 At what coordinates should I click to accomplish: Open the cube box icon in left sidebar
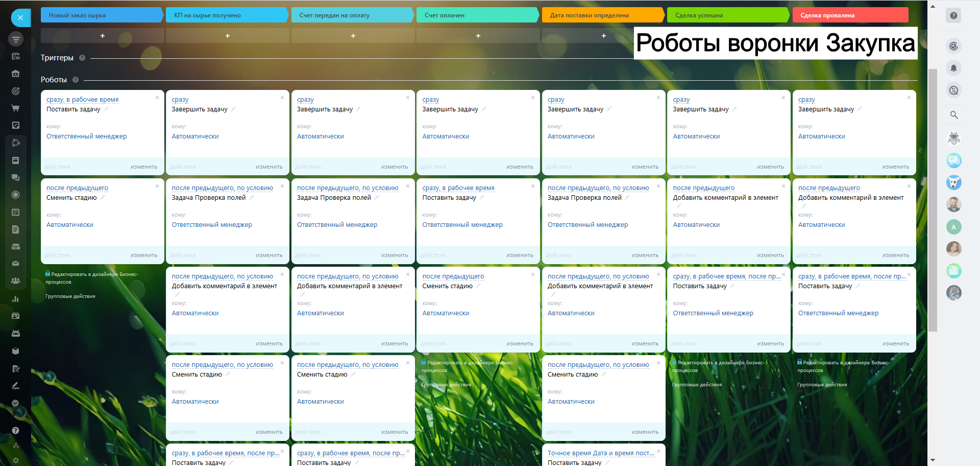click(16, 351)
